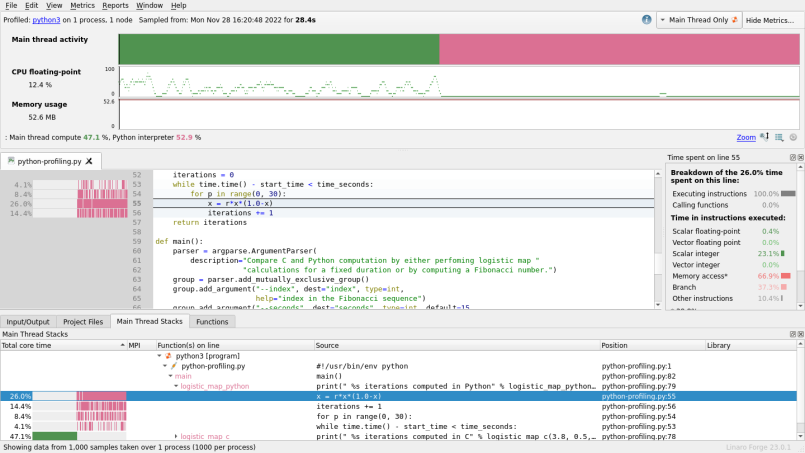Switch to the Functions tab
805x453 pixels.
[212, 322]
